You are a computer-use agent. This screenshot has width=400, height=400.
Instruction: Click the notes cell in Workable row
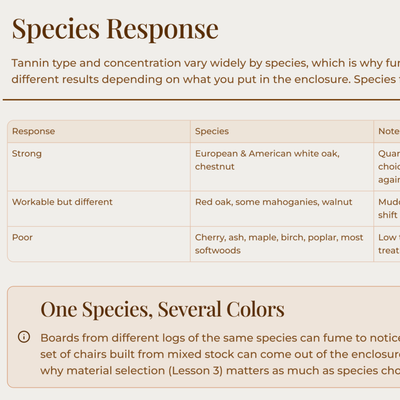[387, 209]
